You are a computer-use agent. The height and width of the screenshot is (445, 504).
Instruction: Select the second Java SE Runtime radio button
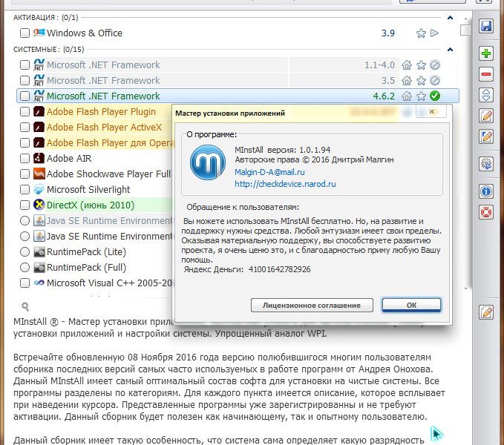coord(24,237)
